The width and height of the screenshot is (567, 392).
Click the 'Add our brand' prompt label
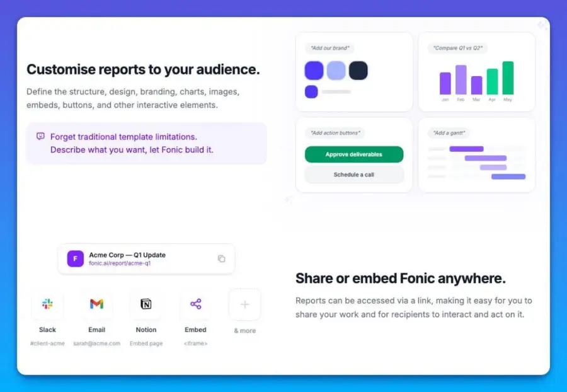(329, 48)
